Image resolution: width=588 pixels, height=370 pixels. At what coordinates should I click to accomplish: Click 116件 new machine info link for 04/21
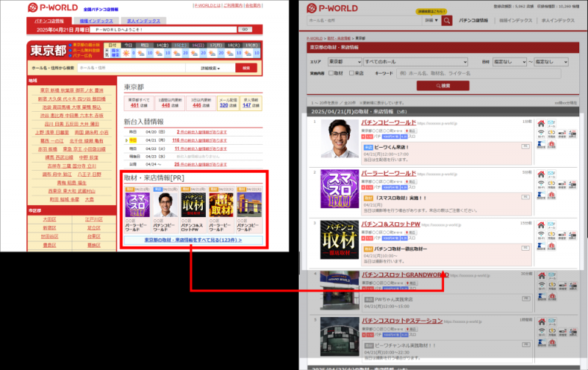[199, 140]
